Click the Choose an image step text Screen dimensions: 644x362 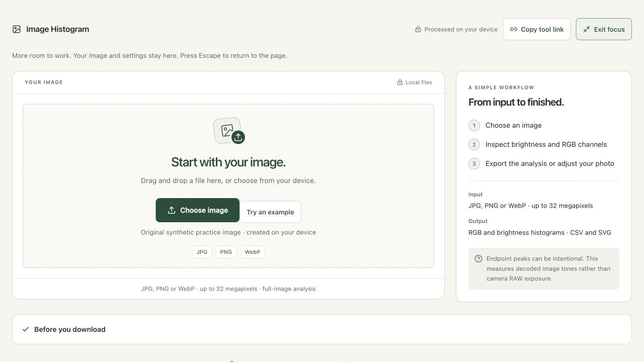pos(514,126)
